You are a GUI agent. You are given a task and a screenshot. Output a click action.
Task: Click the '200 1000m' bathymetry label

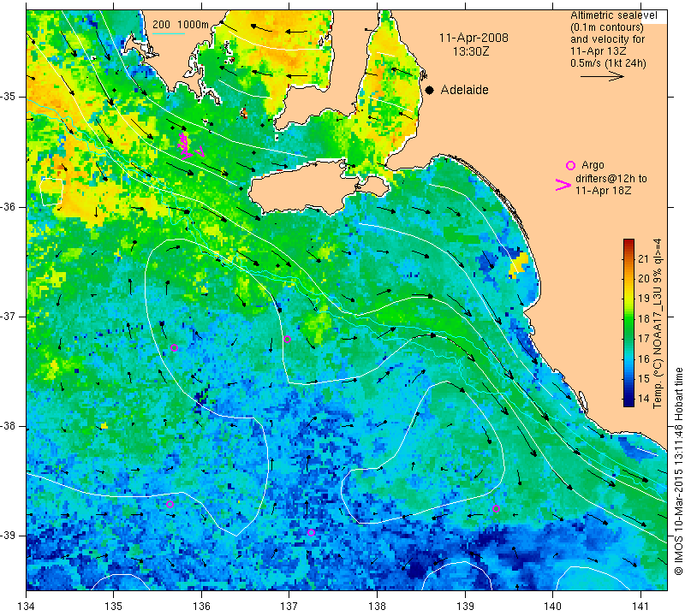pyautogui.click(x=181, y=25)
